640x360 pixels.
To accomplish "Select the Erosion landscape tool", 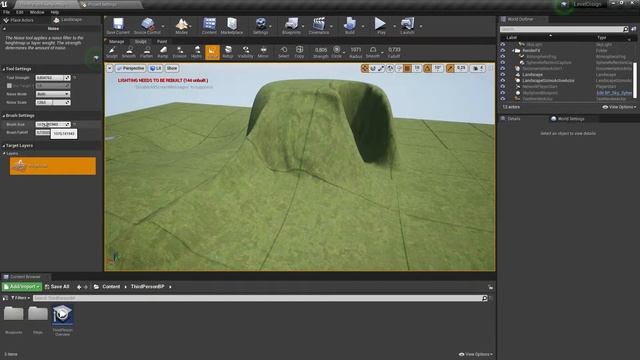I will pos(180,52).
